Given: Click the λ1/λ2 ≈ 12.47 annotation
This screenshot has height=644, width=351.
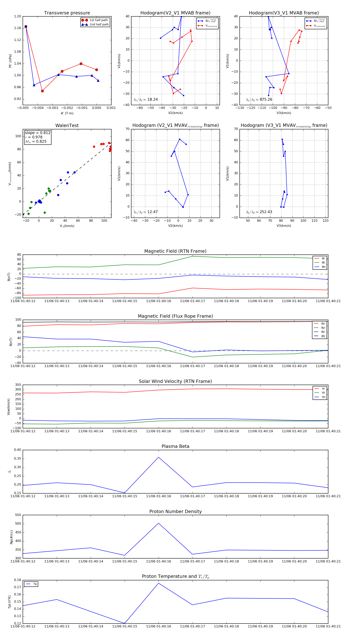Looking at the screenshot, I should pos(146,212).
